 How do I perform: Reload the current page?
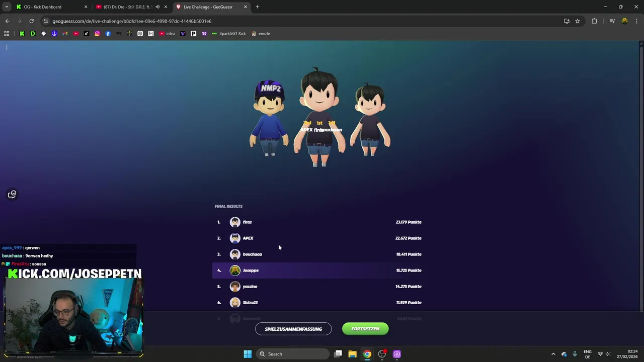(31, 21)
